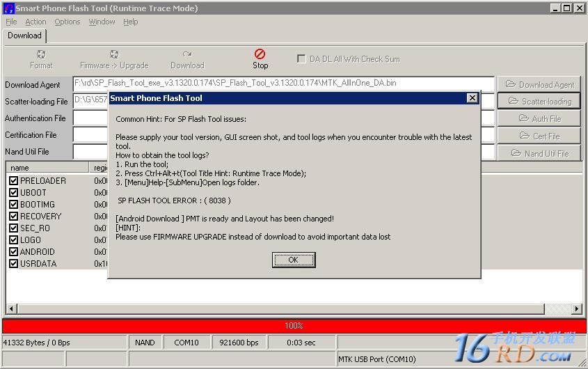Click the Download toolbar icon

coord(187,54)
